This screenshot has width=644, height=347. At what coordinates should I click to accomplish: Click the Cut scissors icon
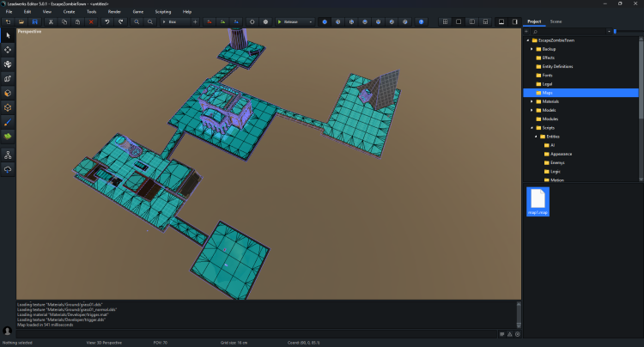point(52,21)
